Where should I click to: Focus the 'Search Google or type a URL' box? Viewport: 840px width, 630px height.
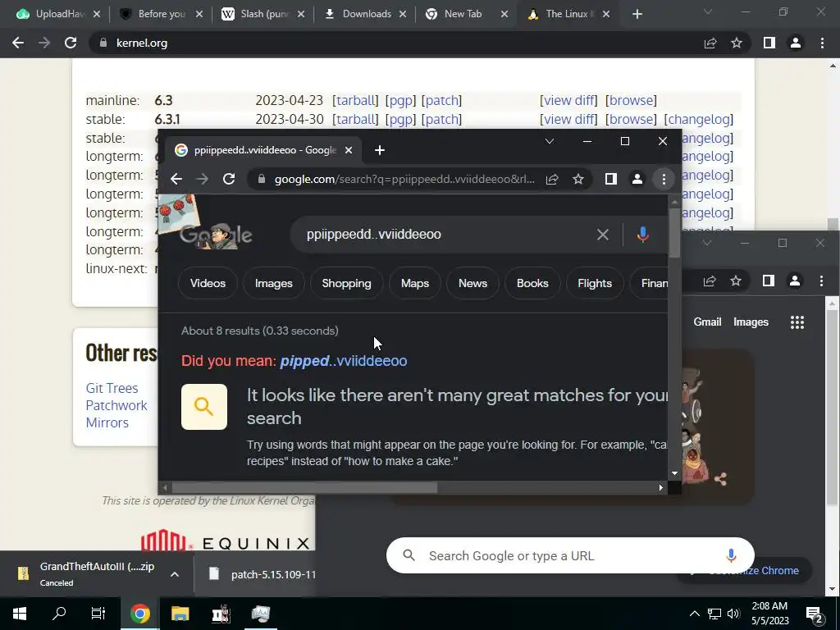(570, 555)
